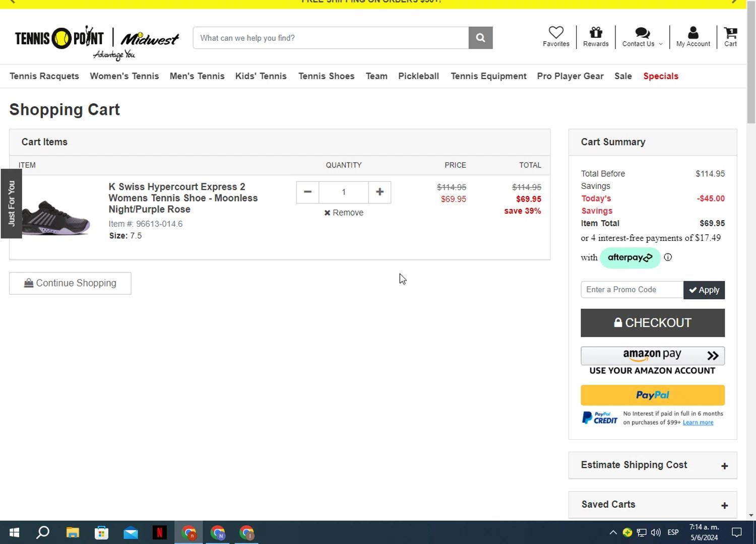Click the Continue Shopping button

pos(70,283)
